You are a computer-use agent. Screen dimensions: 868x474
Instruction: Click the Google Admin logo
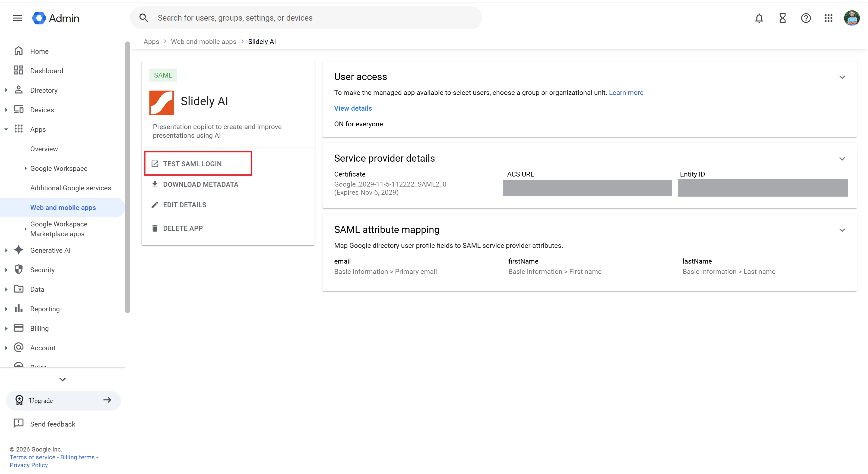click(x=56, y=18)
